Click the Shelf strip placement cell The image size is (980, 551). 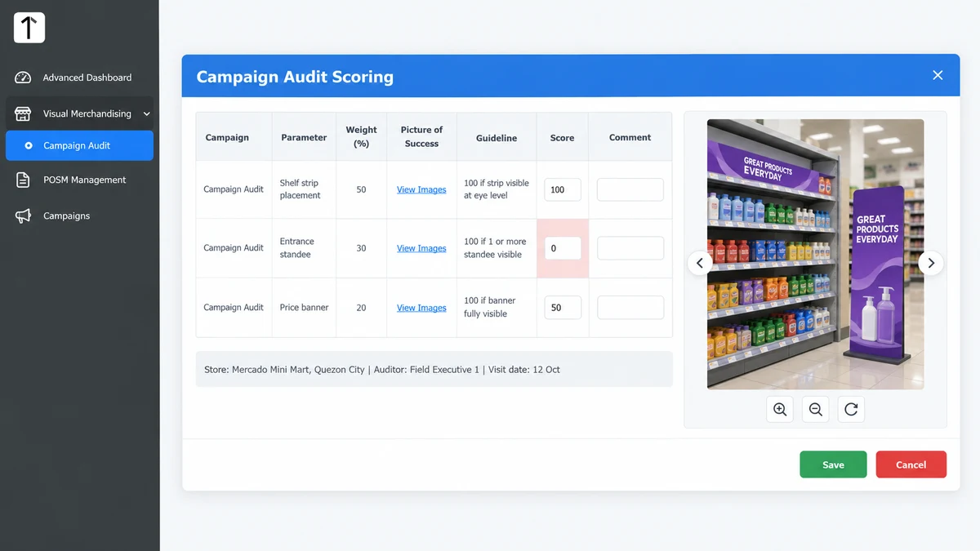[304, 189]
